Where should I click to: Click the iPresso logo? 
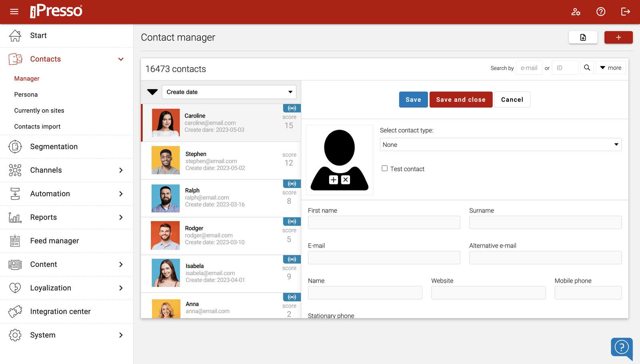click(56, 11)
